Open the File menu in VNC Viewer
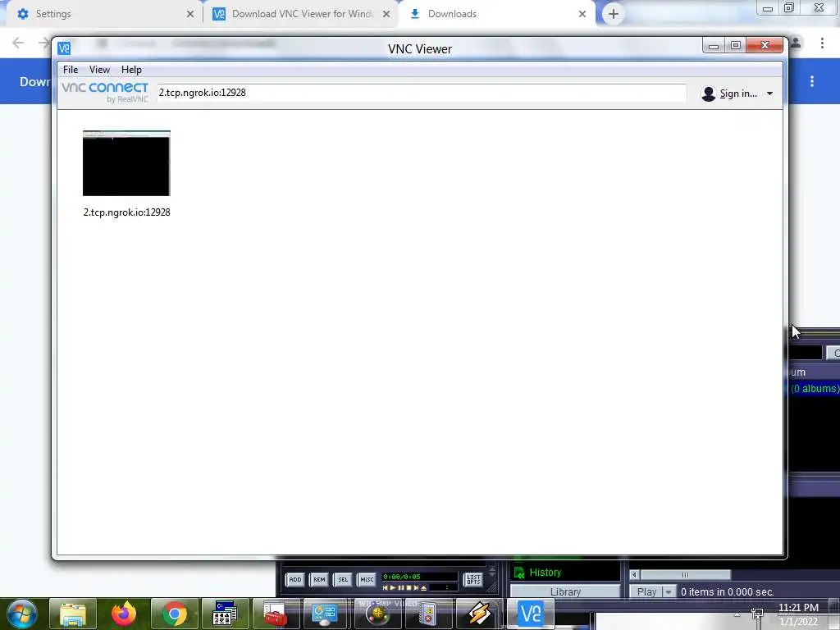This screenshot has height=630, width=840. 71,70
